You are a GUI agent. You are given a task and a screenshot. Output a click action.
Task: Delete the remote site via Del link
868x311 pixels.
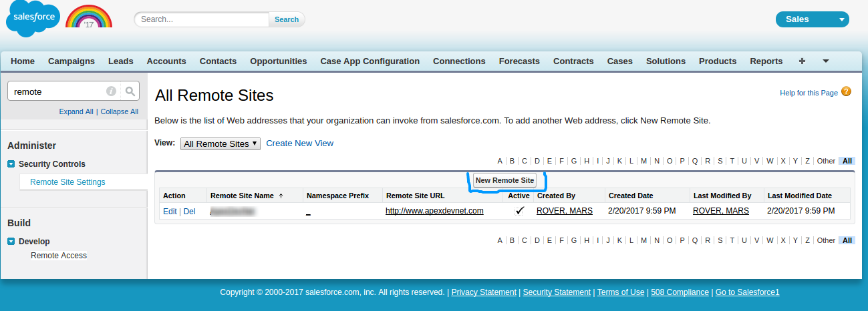(190, 211)
